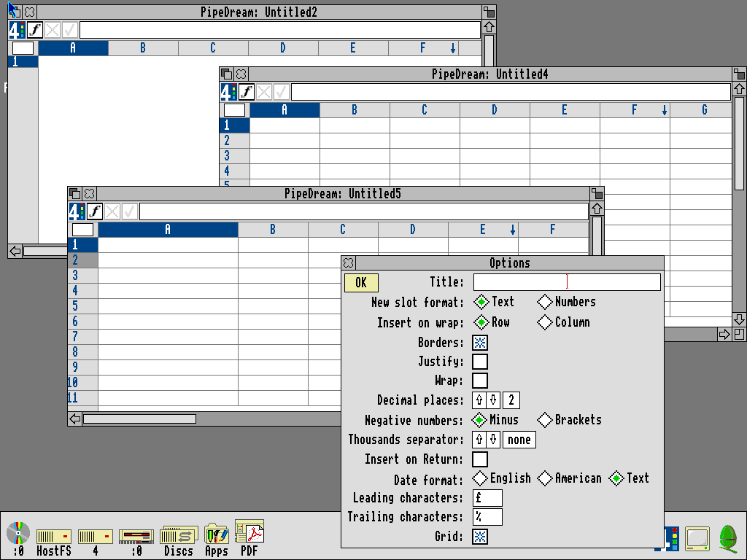Click the Leading characters field

(x=487, y=498)
